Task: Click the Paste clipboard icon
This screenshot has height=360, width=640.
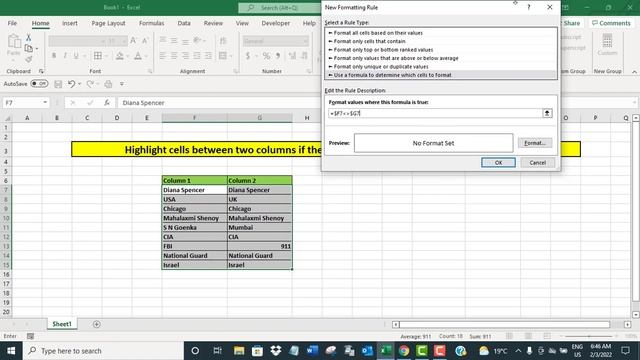Action: pyautogui.click(x=14, y=42)
